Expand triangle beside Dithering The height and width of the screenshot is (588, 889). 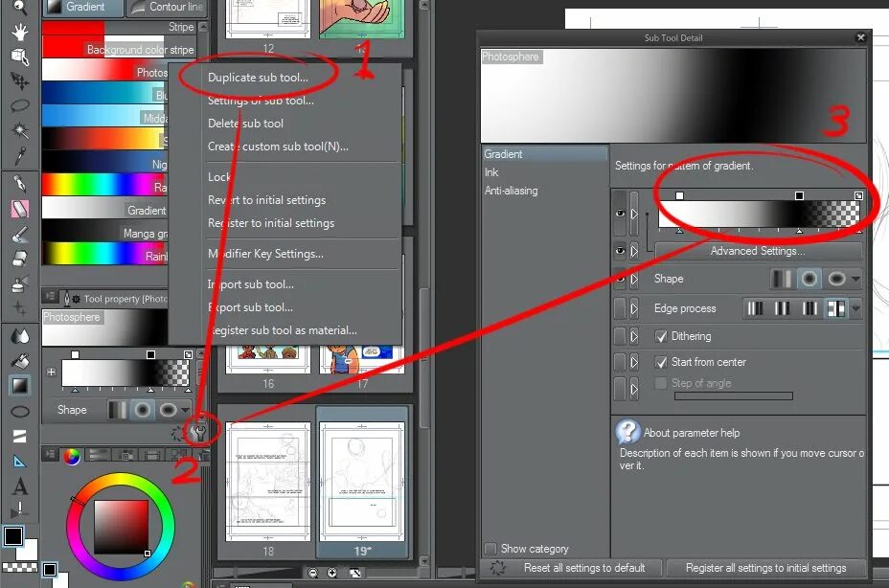(634, 336)
